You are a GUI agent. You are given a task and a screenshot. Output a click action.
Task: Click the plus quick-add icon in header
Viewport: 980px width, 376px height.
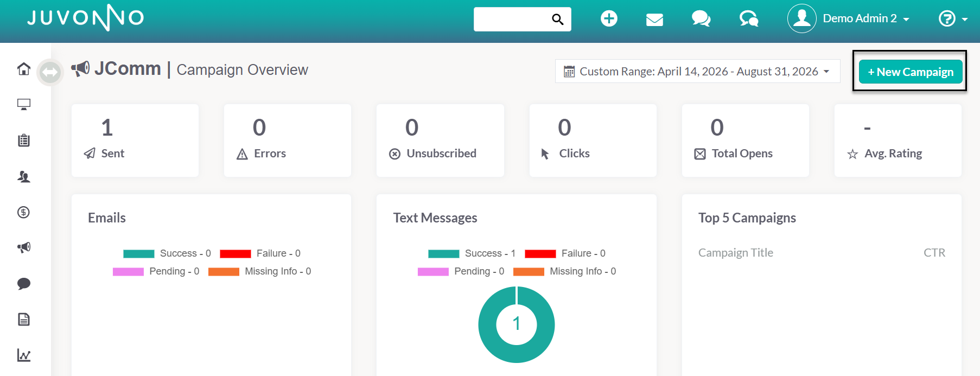pyautogui.click(x=609, y=18)
